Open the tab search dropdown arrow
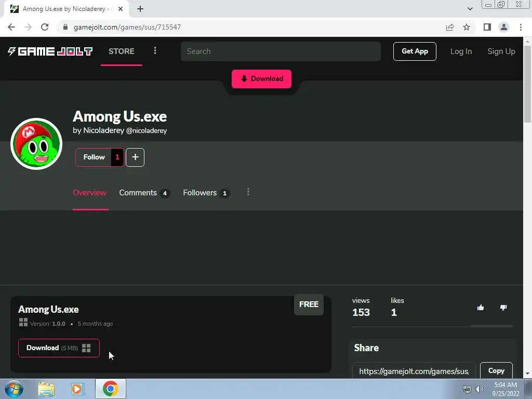The width and height of the screenshot is (532, 399). (470, 9)
